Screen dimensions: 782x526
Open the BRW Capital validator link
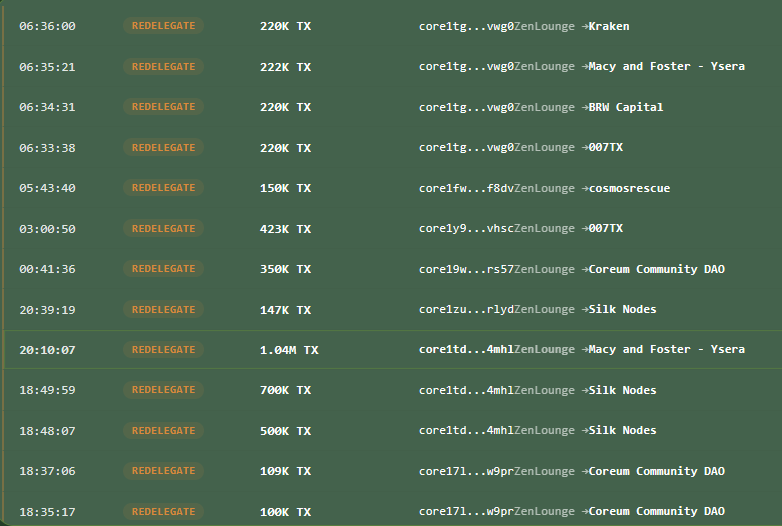(626, 107)
